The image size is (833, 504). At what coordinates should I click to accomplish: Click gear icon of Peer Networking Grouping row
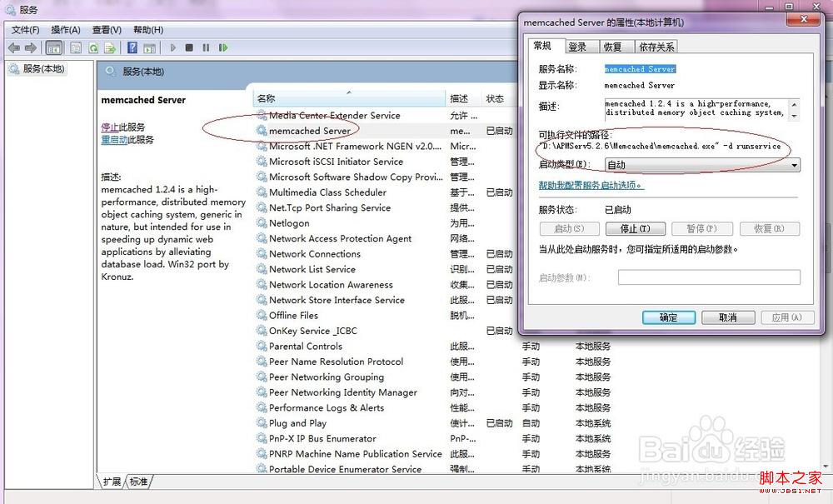tap(262, 377)
